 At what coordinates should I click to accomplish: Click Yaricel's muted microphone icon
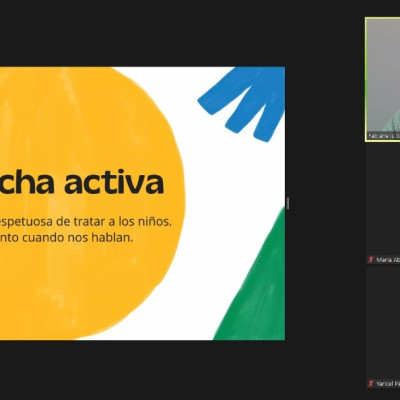click(x=371, y=383)
